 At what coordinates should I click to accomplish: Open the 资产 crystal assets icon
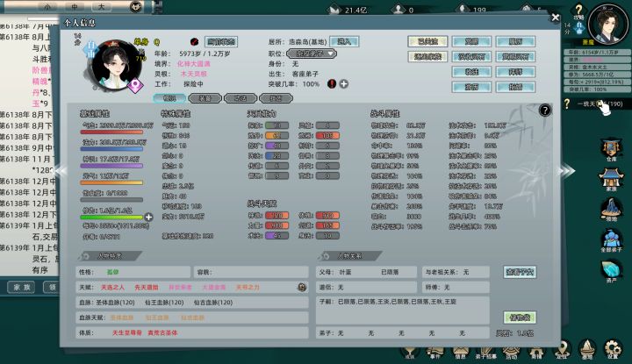pos(612,271)
